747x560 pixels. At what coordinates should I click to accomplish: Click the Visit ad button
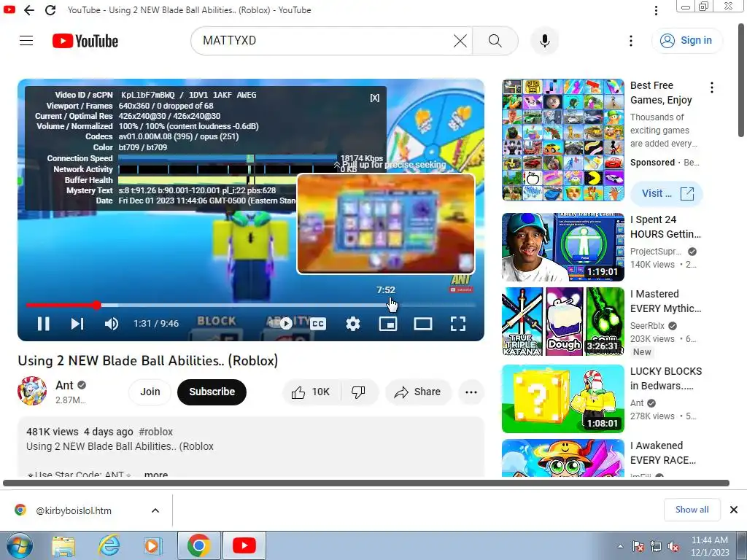[667, 193]
